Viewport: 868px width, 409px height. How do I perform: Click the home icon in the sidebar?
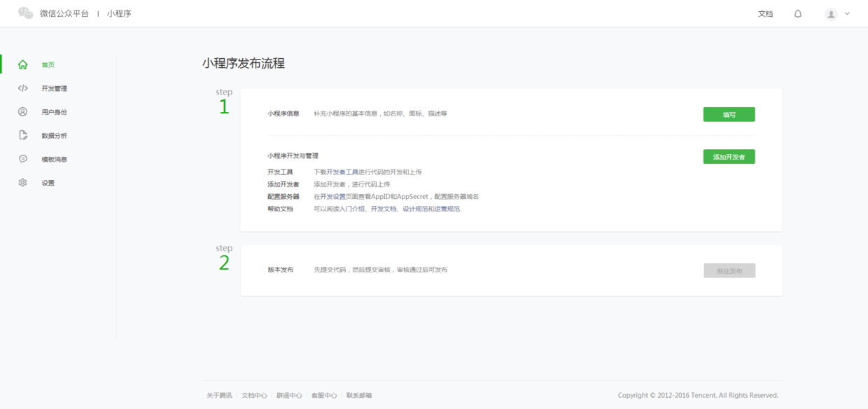pos(23,64)
